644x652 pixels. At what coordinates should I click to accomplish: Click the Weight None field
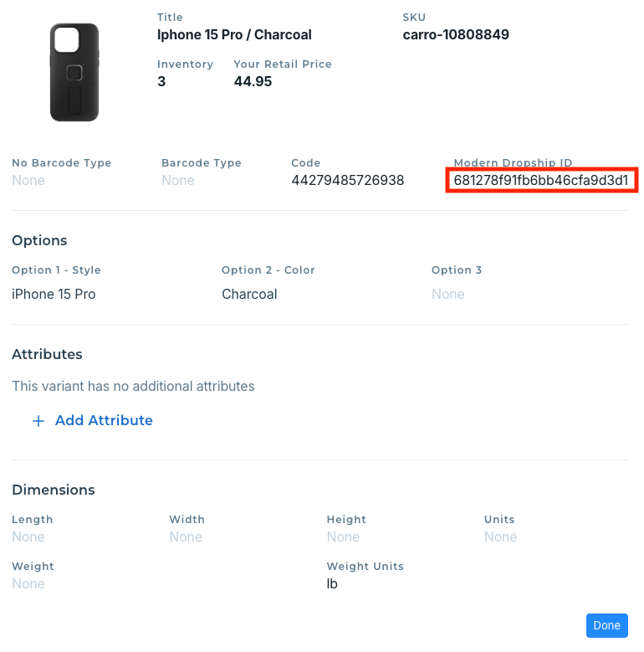28,583
